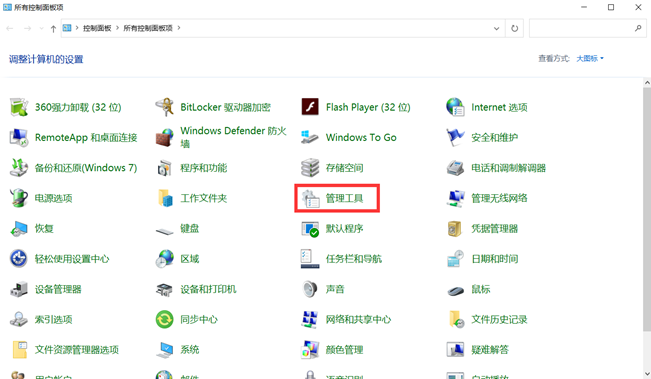
Task: Open the 疑难解答 icon
Action: point(455,350)
